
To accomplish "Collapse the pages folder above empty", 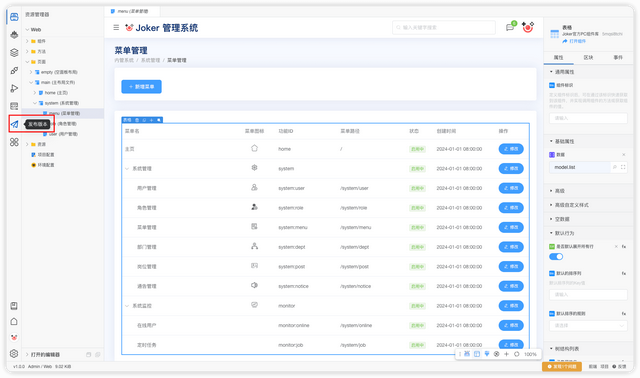I will point(27,62).
